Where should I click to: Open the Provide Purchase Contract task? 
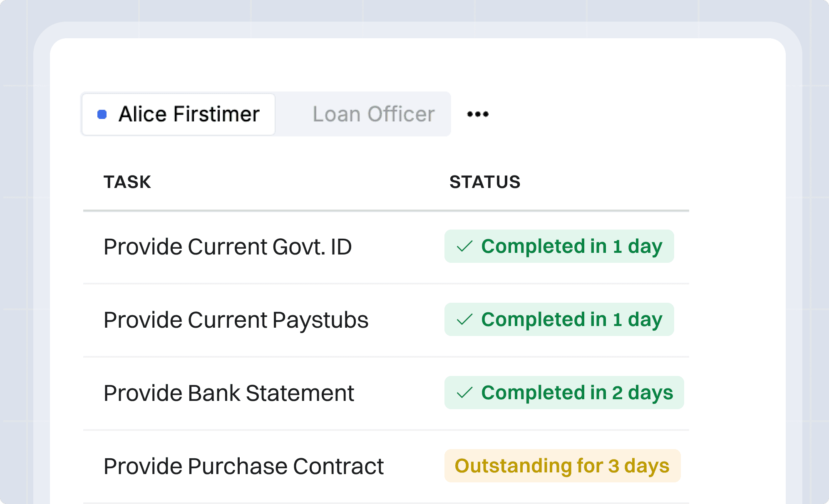pyautogui.click(x=243, y=466)
